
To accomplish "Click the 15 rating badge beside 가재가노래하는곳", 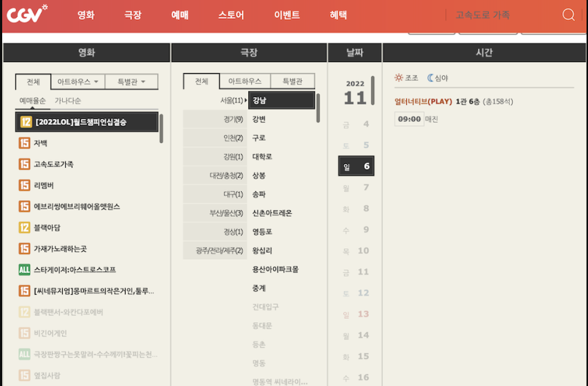I will [24, 249].
